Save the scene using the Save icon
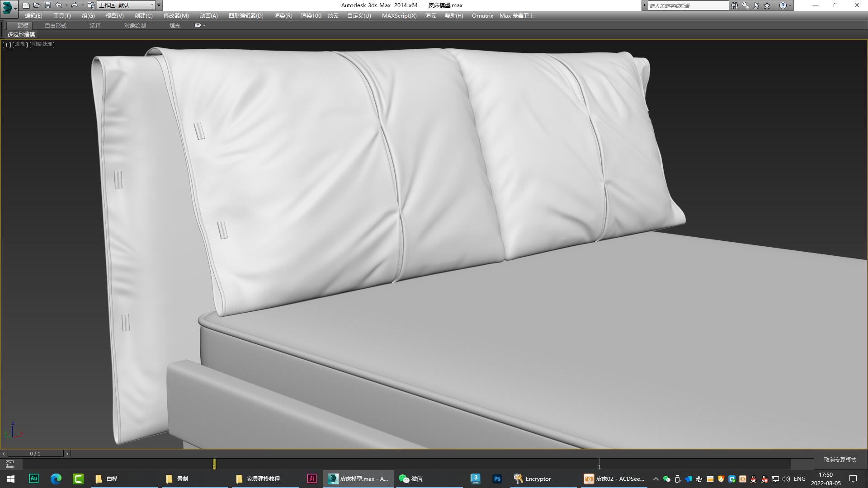The height and width of the screenshot is (488, 868). point(47,5)
